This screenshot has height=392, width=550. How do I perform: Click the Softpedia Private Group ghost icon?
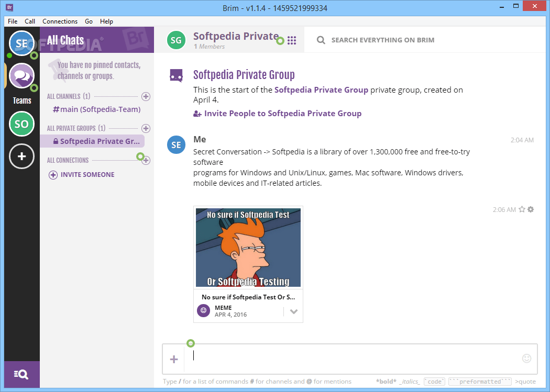(176, 75)
